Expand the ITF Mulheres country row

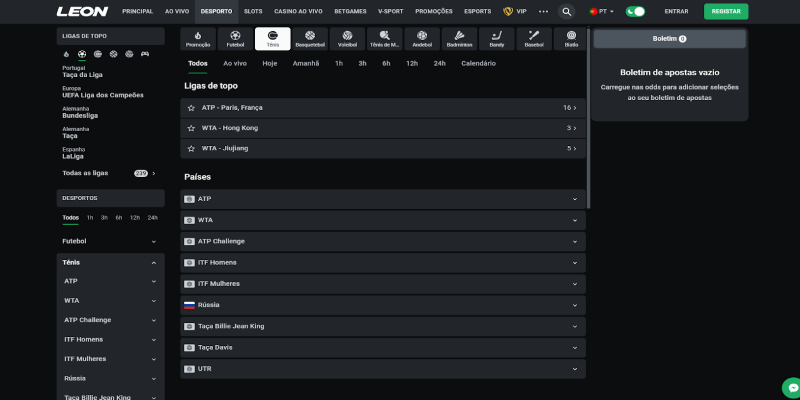(383, 284)
